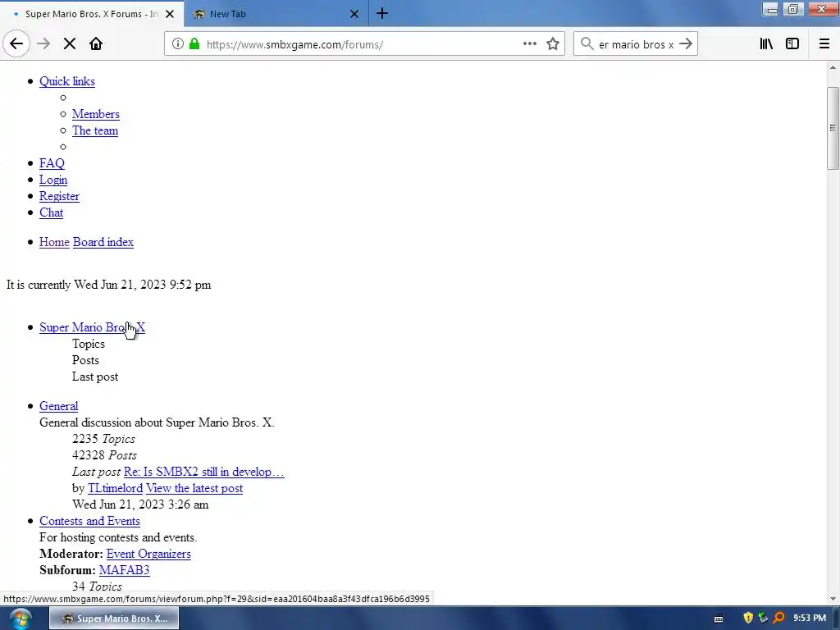Open the Quick links menu

click(67, 81)
